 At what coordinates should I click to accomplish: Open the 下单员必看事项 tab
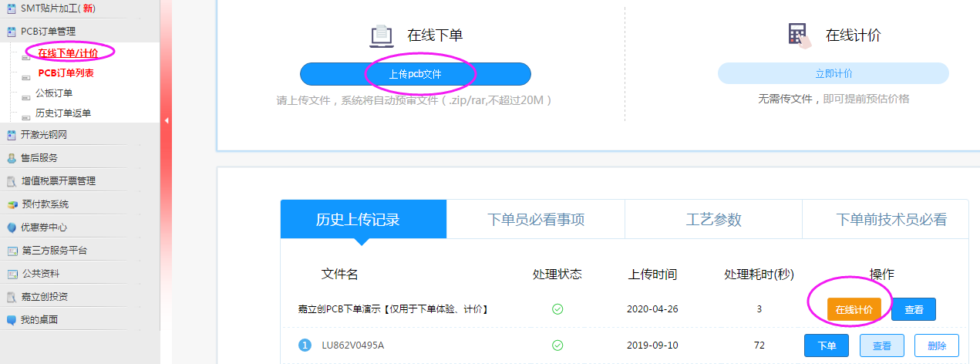point(536,219)
